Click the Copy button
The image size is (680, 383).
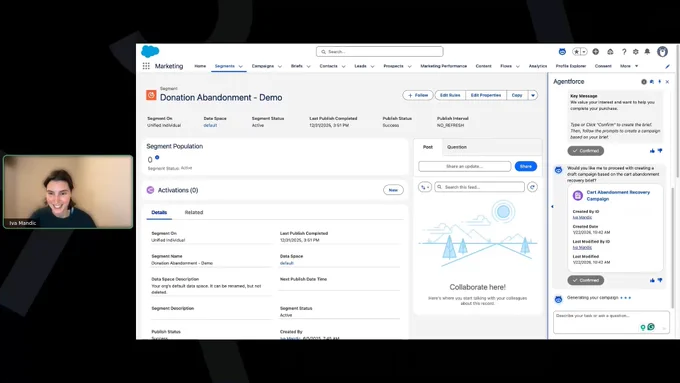pos(517,95)
